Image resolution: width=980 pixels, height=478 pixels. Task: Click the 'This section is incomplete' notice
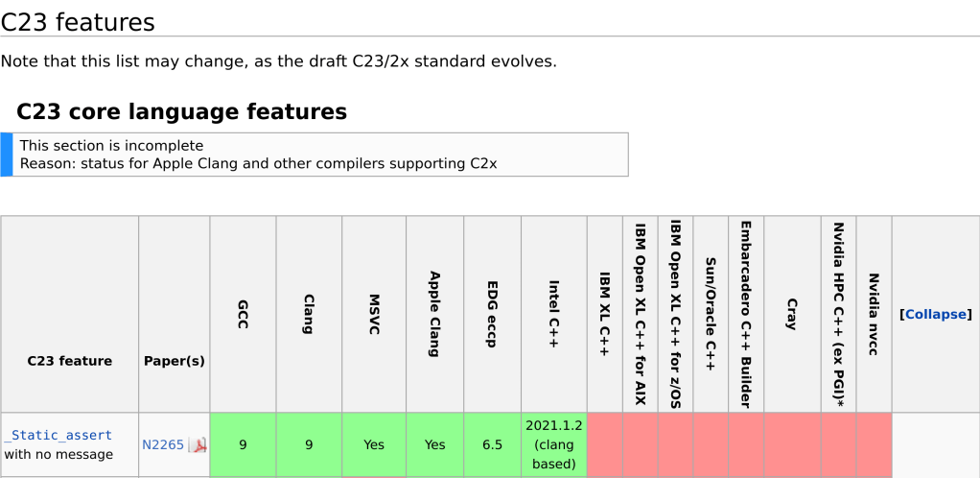pyautogui.click(x=111, y=146)
